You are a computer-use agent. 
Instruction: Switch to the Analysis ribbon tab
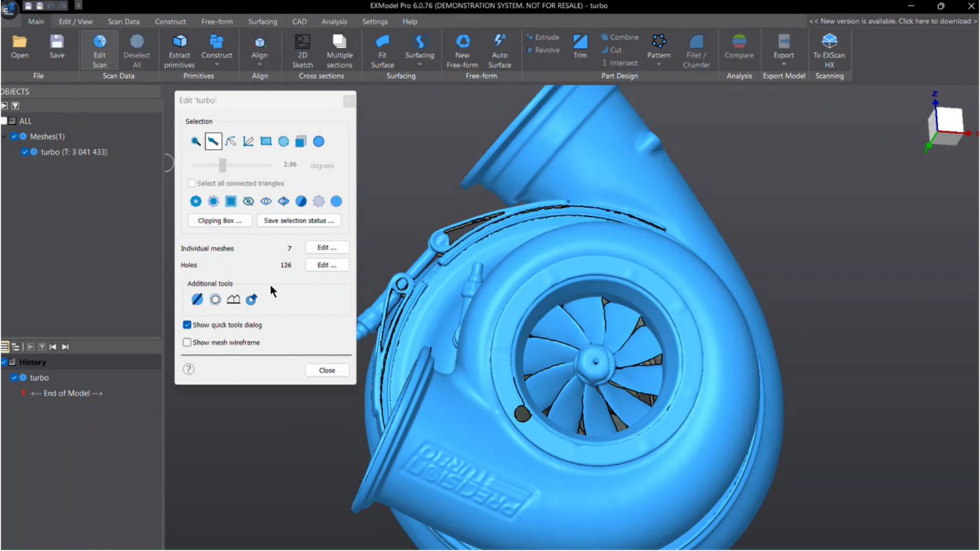(334, 22)
